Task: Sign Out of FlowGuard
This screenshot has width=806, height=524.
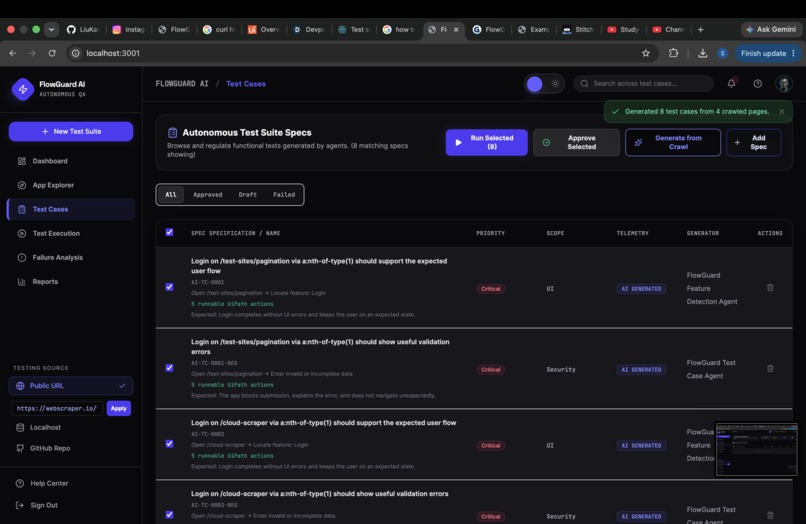Action: (x=37, y=505)
